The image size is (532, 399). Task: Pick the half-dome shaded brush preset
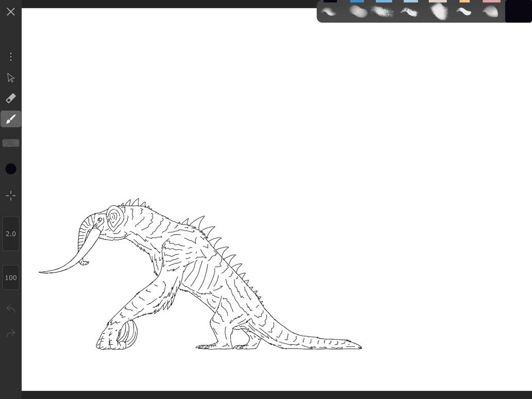point(490,12)
